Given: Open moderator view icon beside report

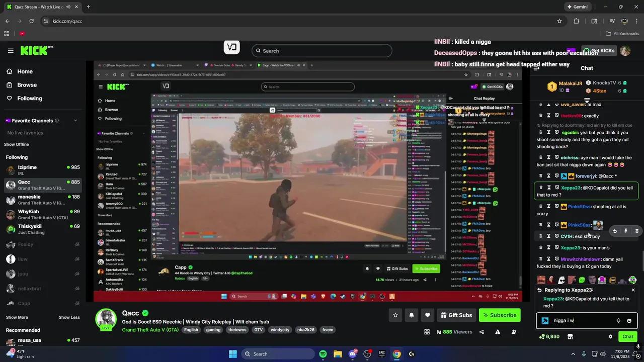Looking at the screenshot, I should point(514,332).
